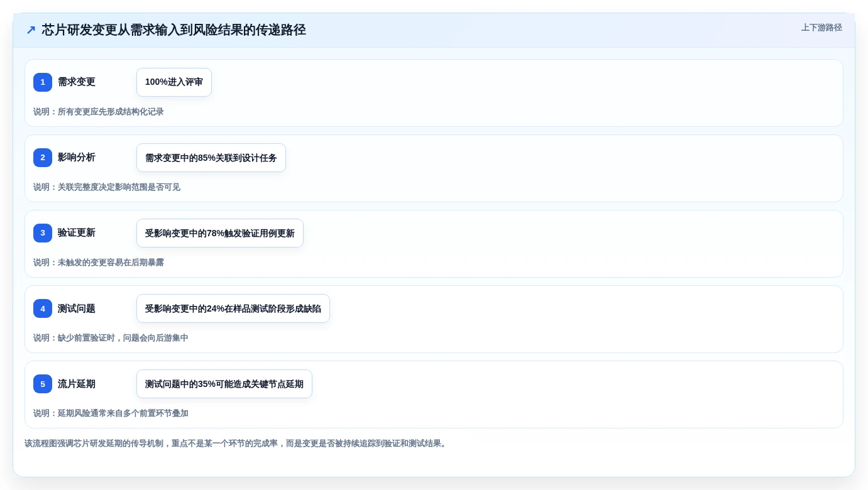
Task: Click the footer summary starting 该流程图强调
Action: 237,444
